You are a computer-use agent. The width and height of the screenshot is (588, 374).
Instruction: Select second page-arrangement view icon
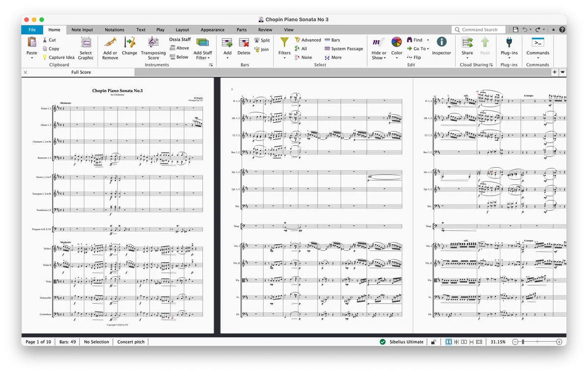coord(456,342)
